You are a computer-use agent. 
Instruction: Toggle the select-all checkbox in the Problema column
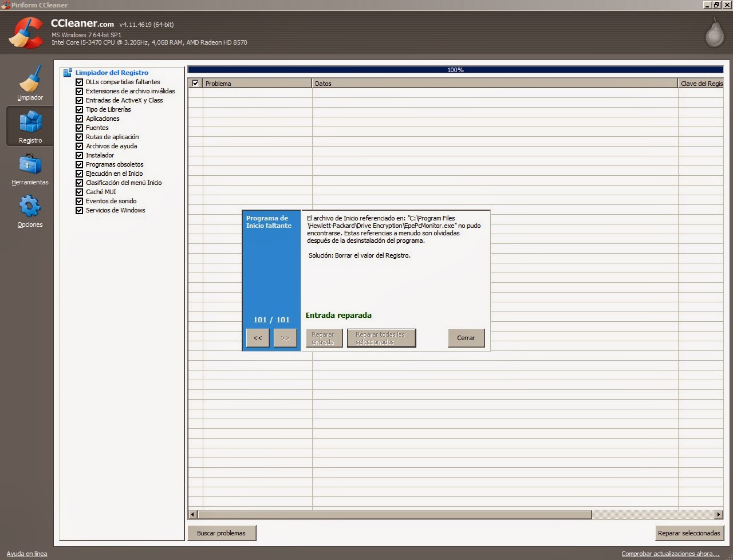point(195,83)
